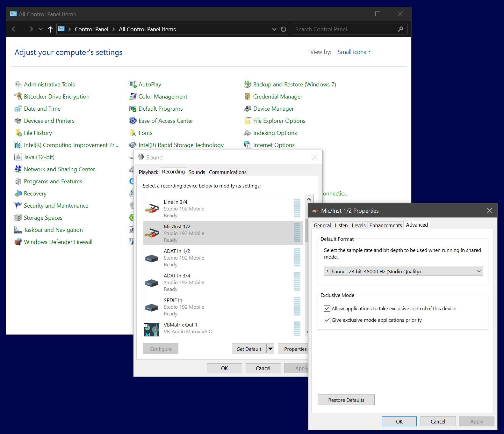Click the Indexing Options icon

pos(248,133)
